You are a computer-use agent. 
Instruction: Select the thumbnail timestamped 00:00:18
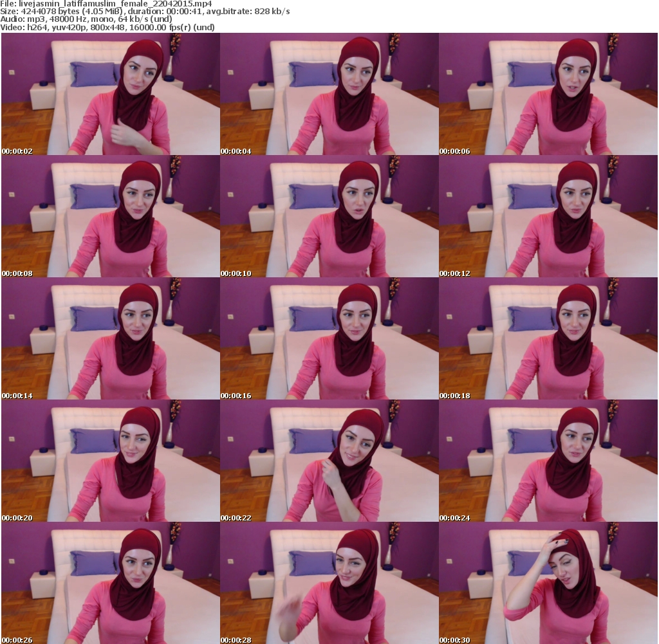(x=548, y=338)
